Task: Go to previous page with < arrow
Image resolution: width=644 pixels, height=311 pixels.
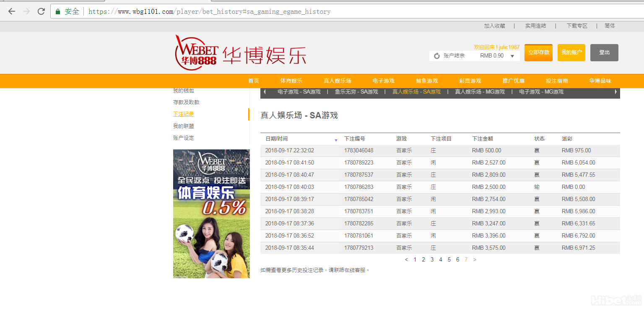Action: pos(406,260)
